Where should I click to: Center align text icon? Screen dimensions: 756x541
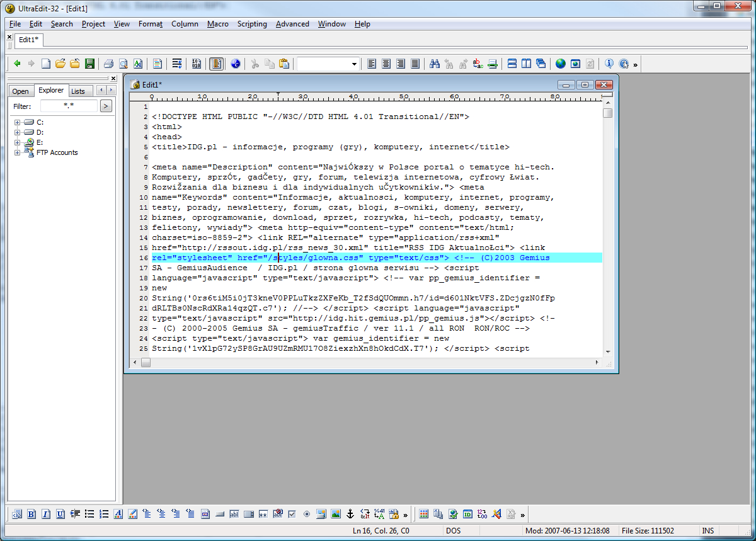386,64
